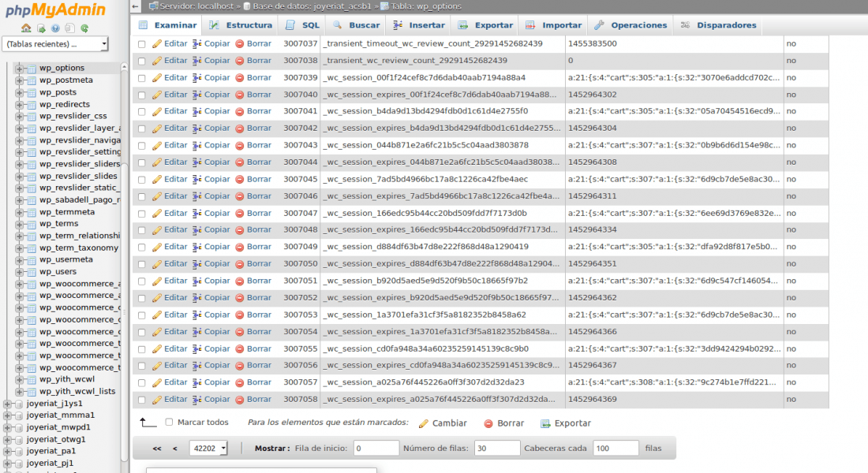Click copy icon for row 3007039
Image resolution: width=868 pixels, height=473 pixels.
point(196,78)
